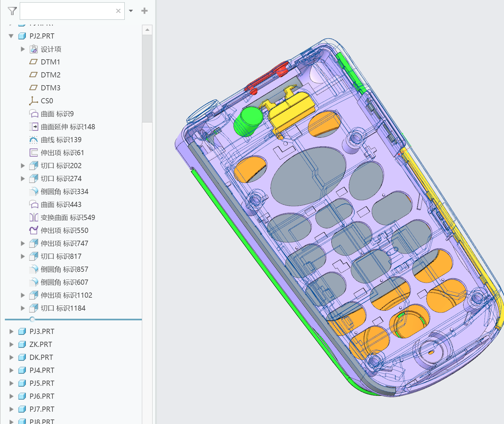Select 曲线 标识139 text label
Viewport: 504px width, 424px height.
[61, 140]
